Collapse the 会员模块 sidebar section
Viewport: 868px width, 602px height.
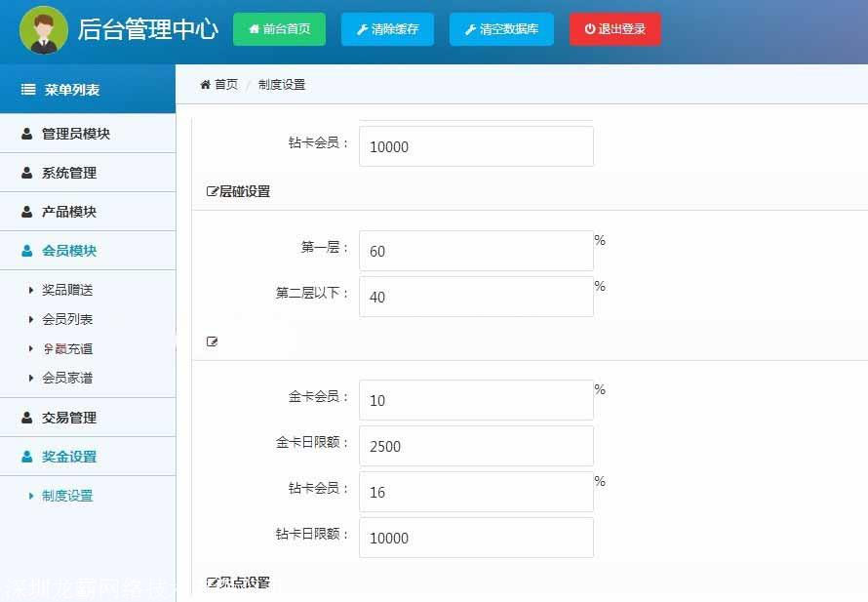[68, 251]
